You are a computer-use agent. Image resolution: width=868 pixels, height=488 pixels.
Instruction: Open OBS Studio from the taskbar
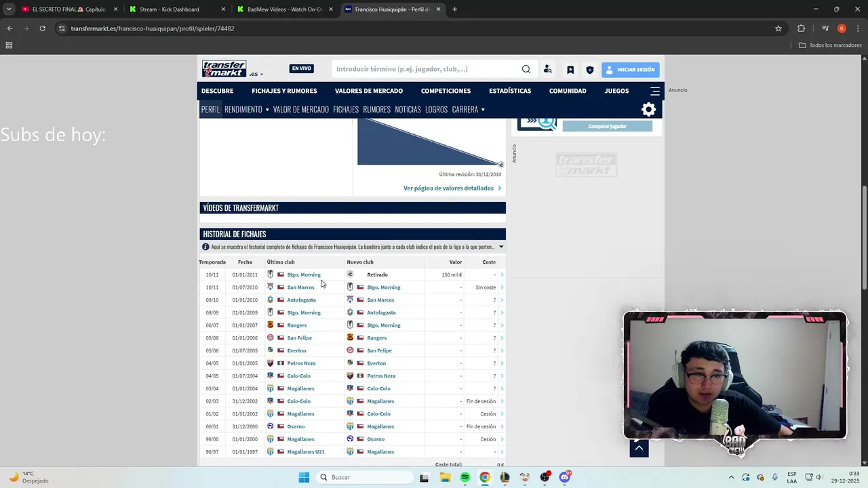click(545, 477)
